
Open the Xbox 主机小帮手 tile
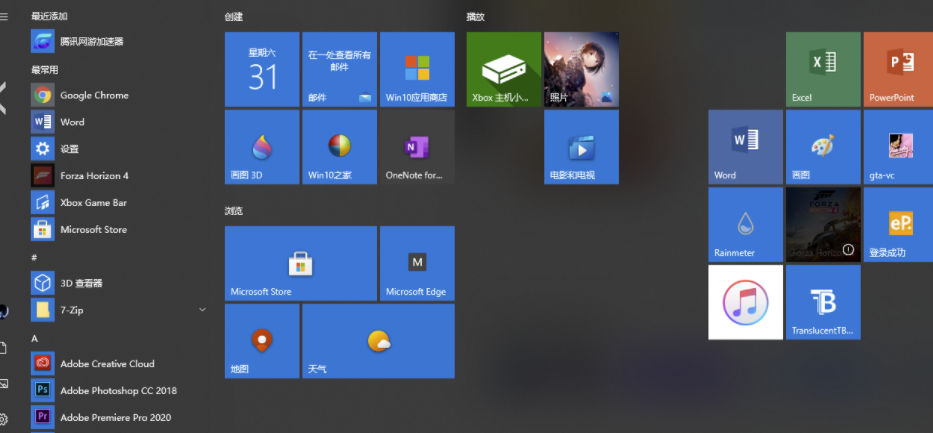503,69
